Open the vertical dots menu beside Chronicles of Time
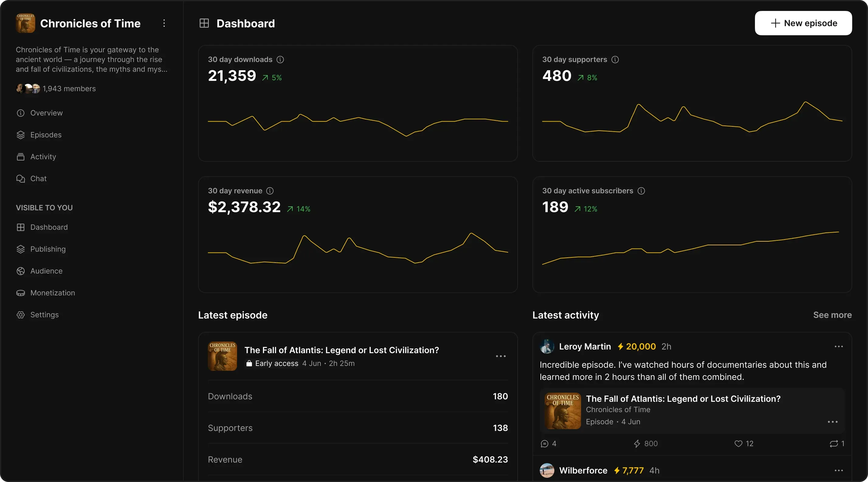868x482 pixels. [x=164, y=23]
